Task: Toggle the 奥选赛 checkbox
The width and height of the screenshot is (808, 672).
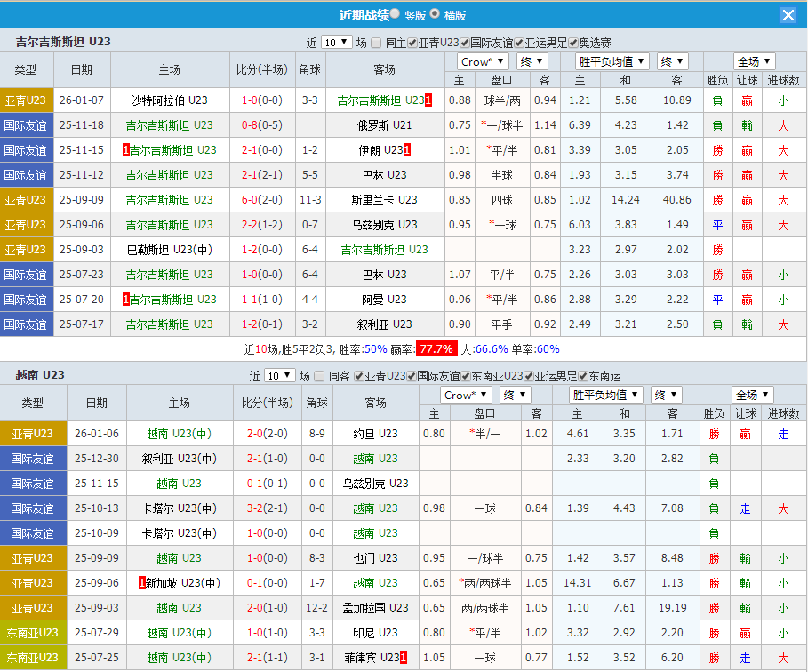Action: (571, 41)
